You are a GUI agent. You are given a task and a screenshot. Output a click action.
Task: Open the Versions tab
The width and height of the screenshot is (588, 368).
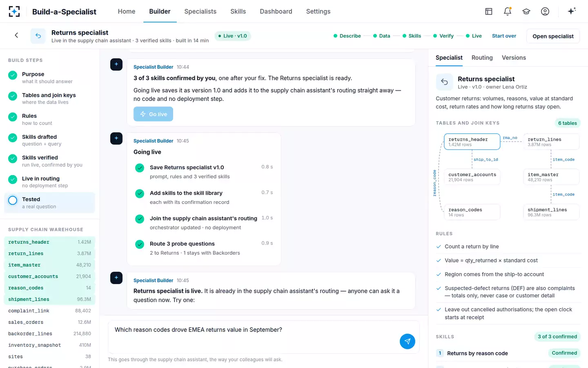(x=514, y=58)
